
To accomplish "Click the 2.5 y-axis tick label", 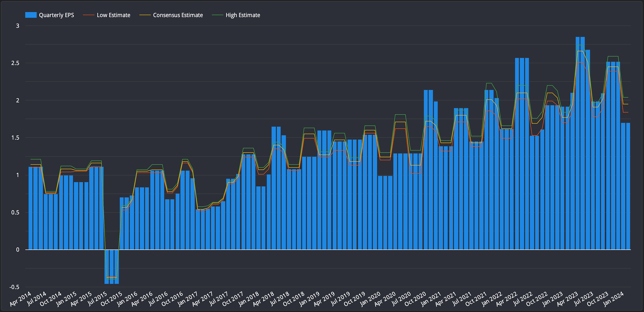I will [x=15, y=63].
